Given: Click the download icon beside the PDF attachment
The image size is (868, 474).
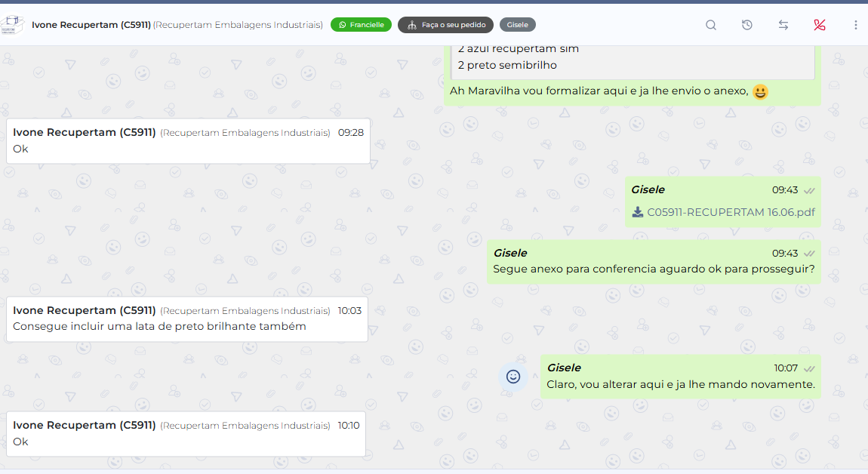Looking at the screenshot, I should (x=638, y=212).
